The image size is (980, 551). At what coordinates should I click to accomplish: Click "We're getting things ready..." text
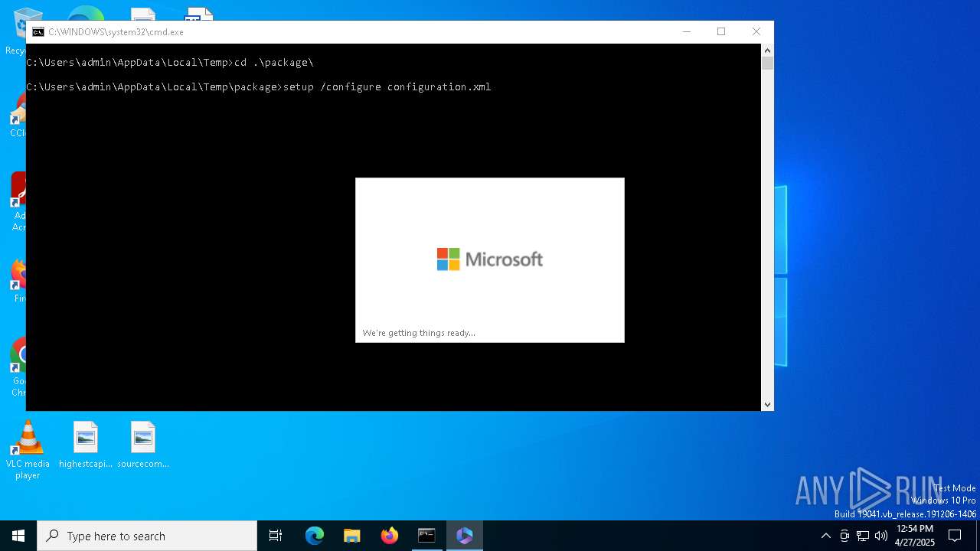pos(419,333)
